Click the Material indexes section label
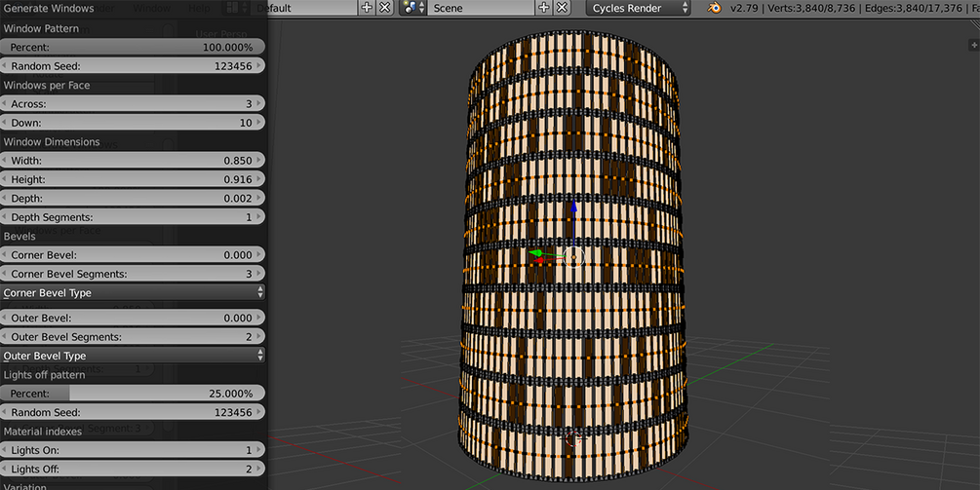980x490 pixels. coord(43,432)
